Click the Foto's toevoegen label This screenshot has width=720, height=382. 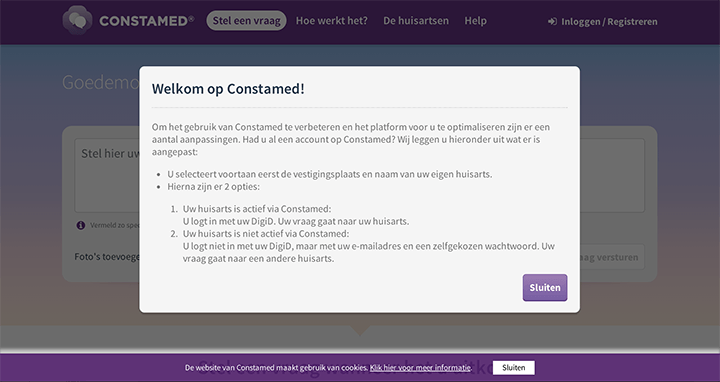107,257
